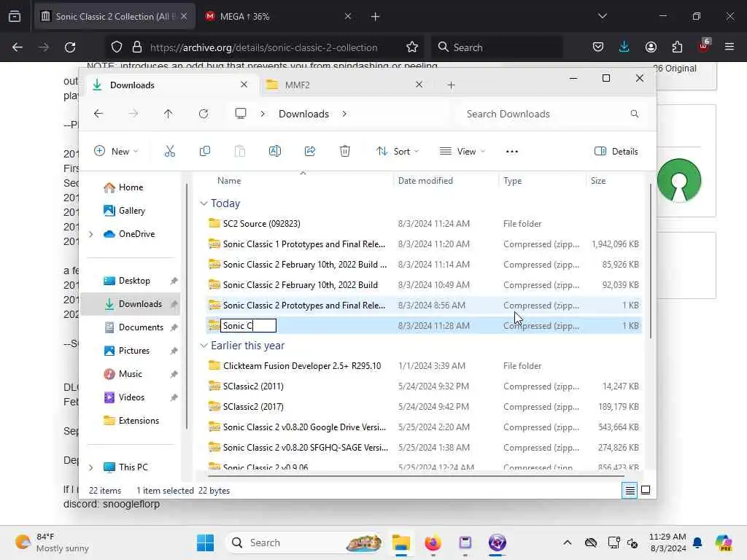This screenshot has width=747, height=560.
Task: Open the See more ellipsis menu
Action: (511, 152)
